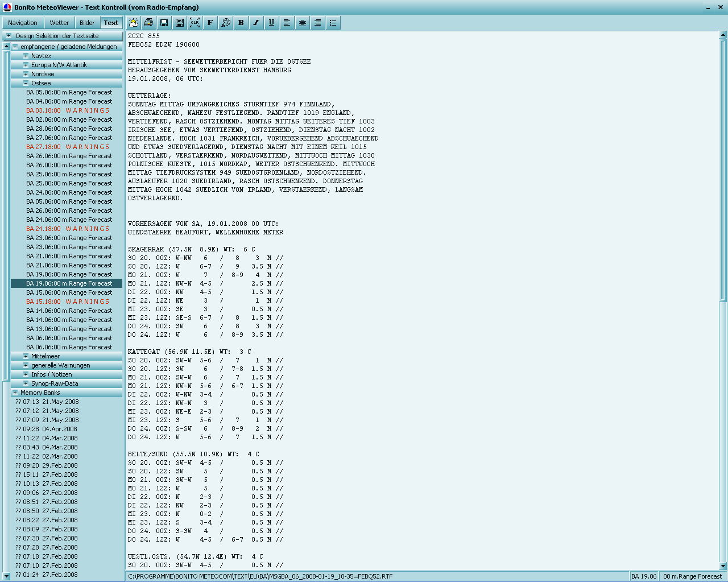Open memory bank 09:28 04.Apr.2008 entry
728x582 pixels.
[x=49, y=429]
